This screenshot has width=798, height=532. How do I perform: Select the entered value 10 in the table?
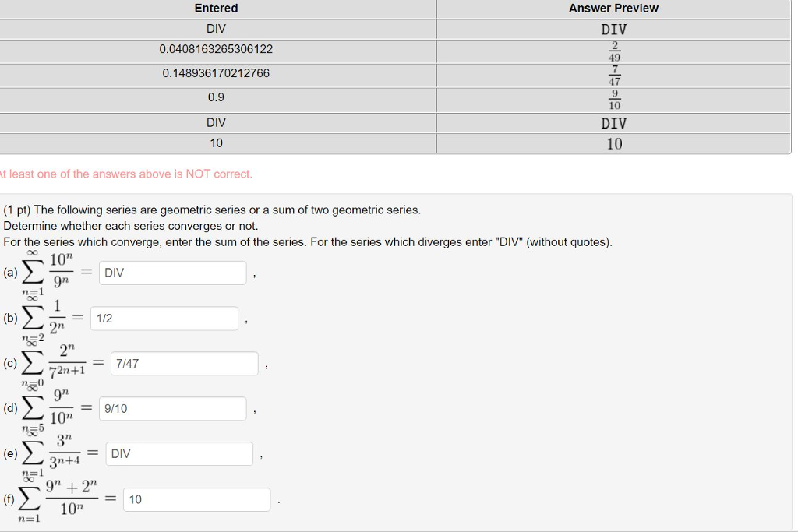216,143
